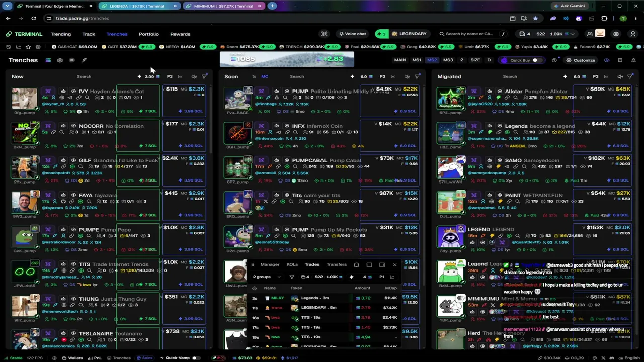The width and height of the screenshot is (644, 362).
Task: Go to the Trending page
Action: click(61, 34)
